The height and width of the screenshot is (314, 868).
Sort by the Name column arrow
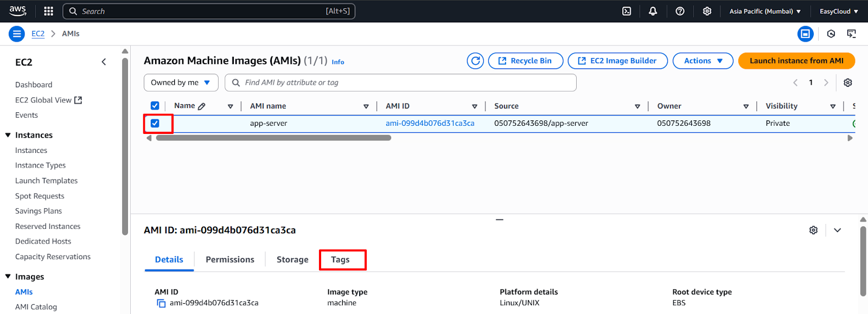231,106
